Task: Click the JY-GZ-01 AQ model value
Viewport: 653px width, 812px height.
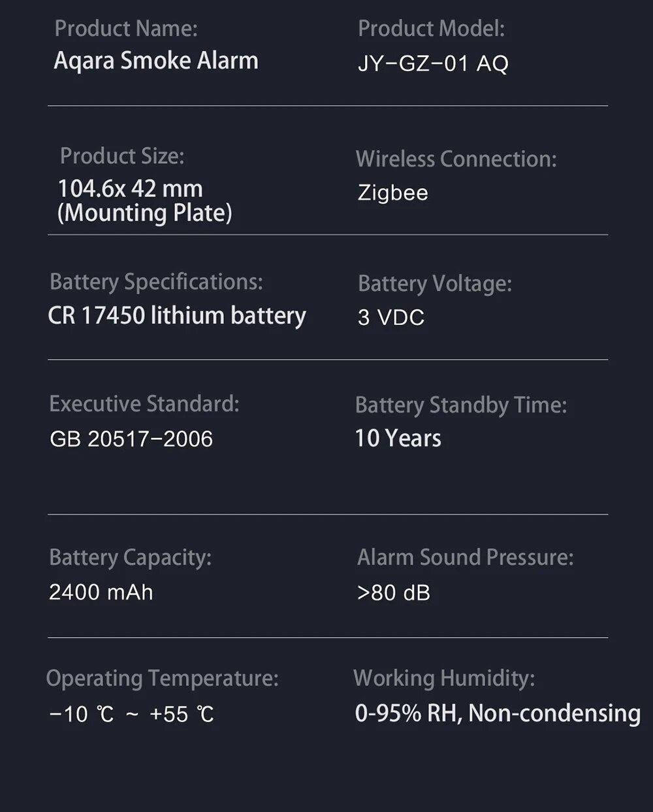Action: (x=433, y=63)
